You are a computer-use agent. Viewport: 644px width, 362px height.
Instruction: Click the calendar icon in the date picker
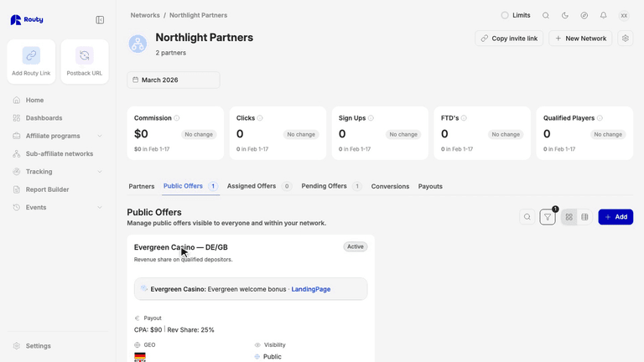pos(136,80)
